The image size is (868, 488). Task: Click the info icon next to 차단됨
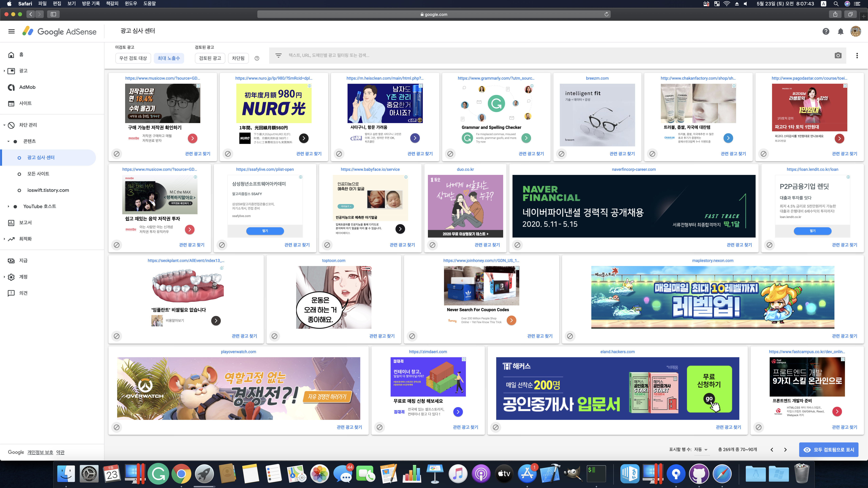pyautogui.click(x=257, y=58)
